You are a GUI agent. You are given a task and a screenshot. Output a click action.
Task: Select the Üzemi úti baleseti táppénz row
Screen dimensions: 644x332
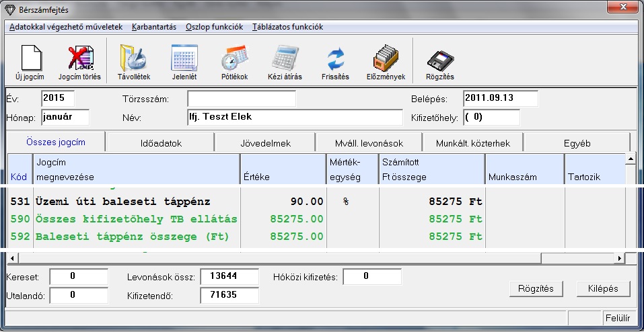tap(110, 202)
